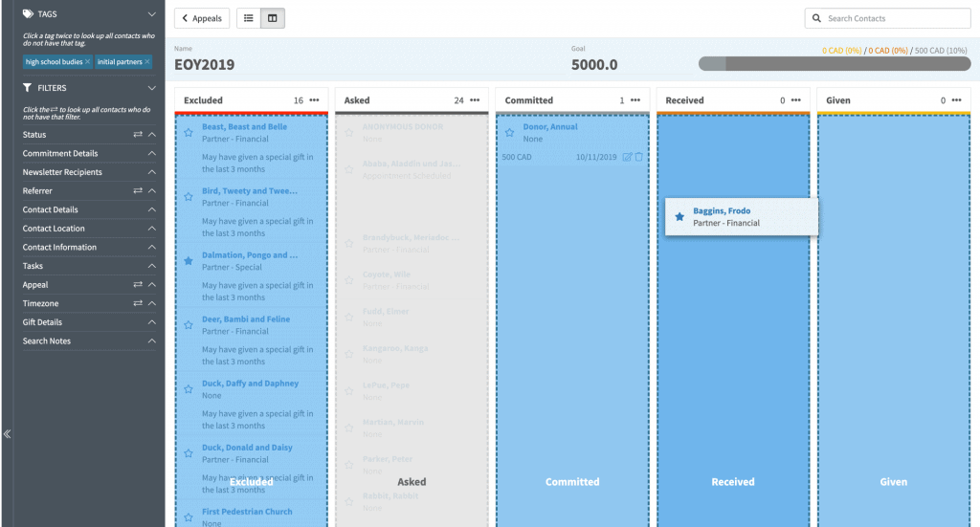Open Committed column options menu
The height and width of the screenshot is (527, 980).
635,99
